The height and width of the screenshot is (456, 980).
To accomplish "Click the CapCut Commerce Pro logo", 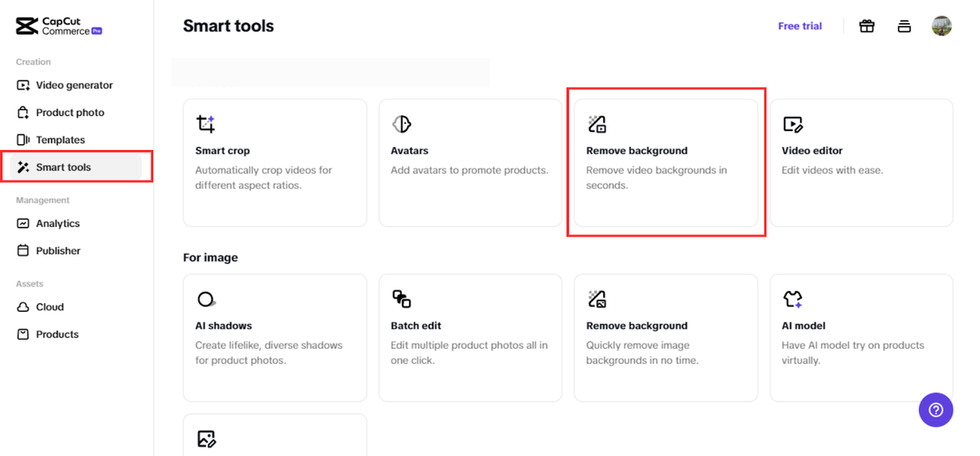I will 59,26.
